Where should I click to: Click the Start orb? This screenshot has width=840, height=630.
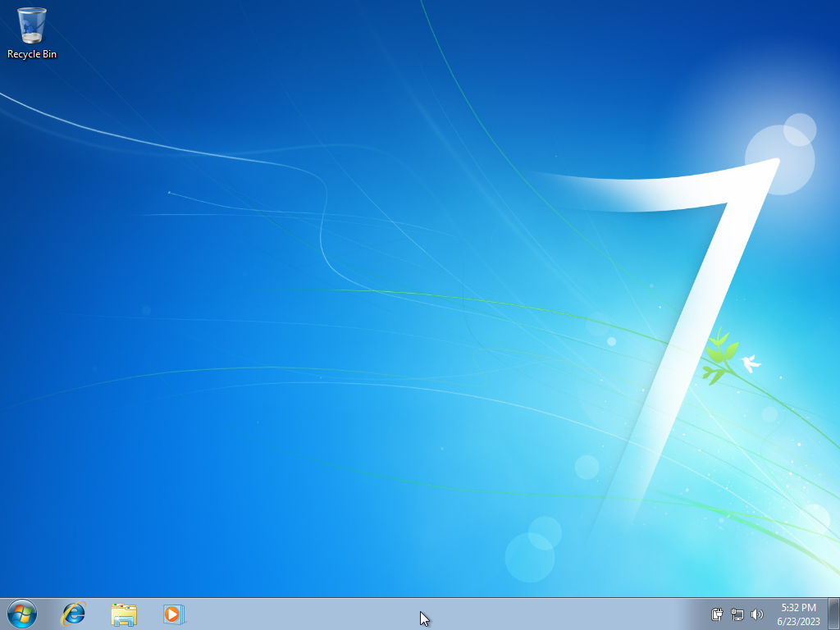point(21,614)
